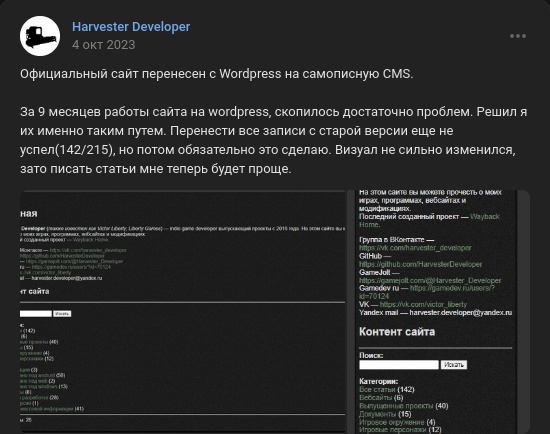
Task: Select the text успел(142/215) in the post
Action: pos(68,150)
